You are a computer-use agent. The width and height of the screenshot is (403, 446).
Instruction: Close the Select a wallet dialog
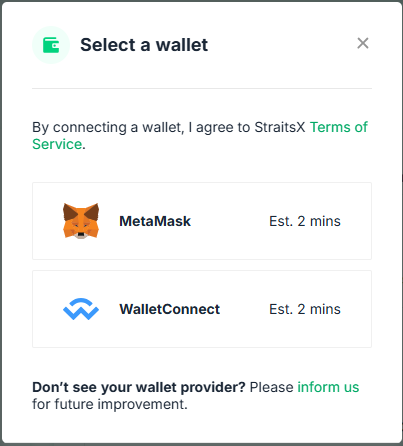click(363, 43)
